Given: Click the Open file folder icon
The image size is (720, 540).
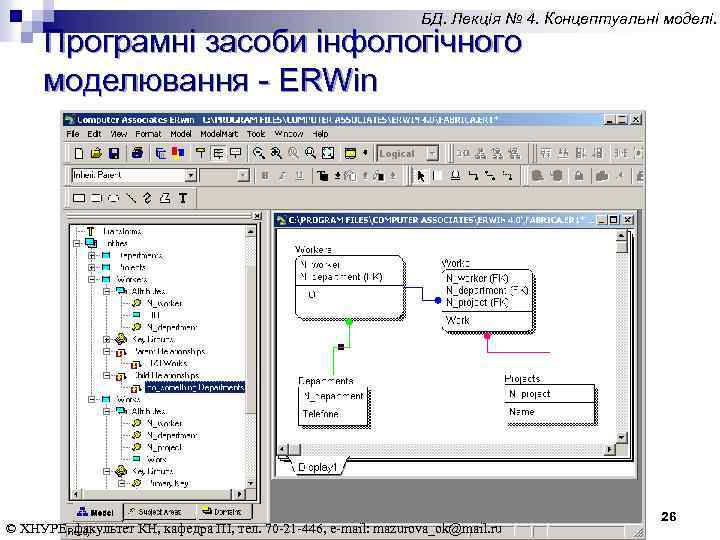Looking at the screenshot, I should [96, 153].
